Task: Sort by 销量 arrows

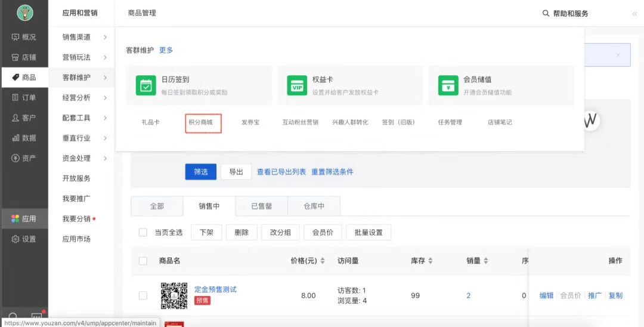Action: tap(486, 260)
